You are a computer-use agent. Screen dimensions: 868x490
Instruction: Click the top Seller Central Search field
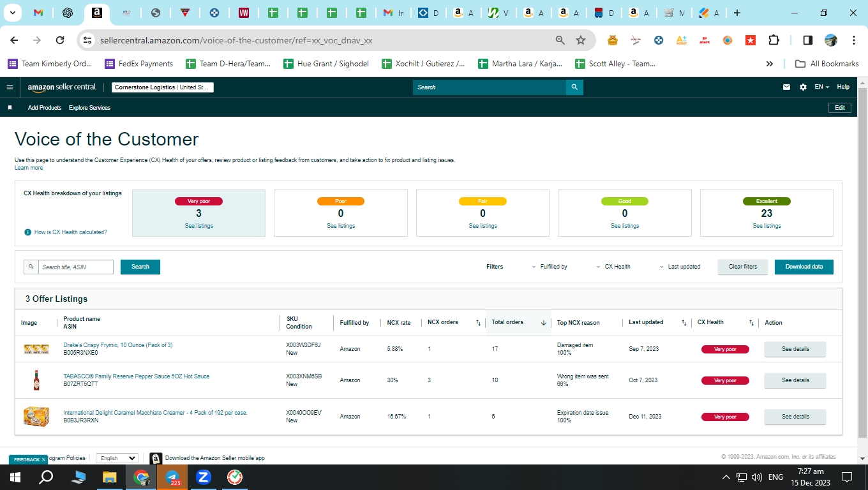pos(490,87)
